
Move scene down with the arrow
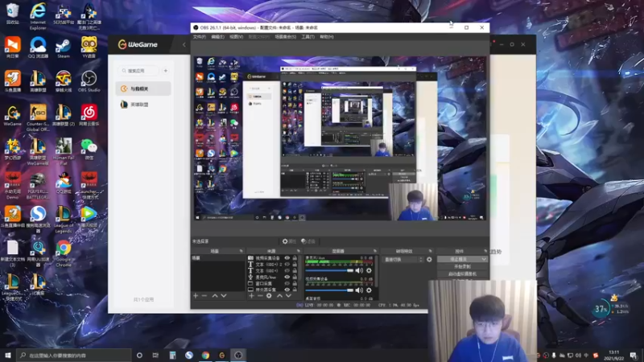[224, 295]
